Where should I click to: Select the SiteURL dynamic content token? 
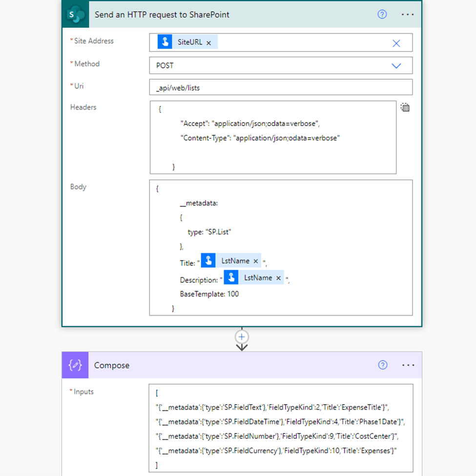(187, 42)
